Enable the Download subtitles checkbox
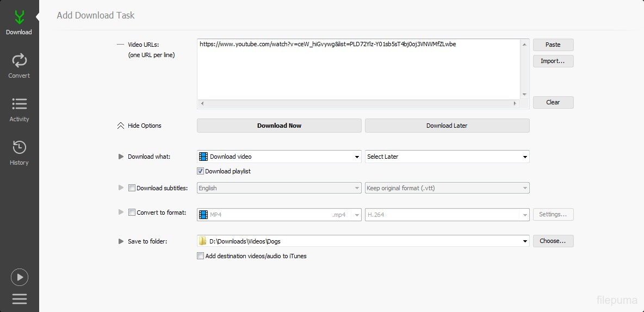This screenshot has width=644, height=312. [132, 188]
